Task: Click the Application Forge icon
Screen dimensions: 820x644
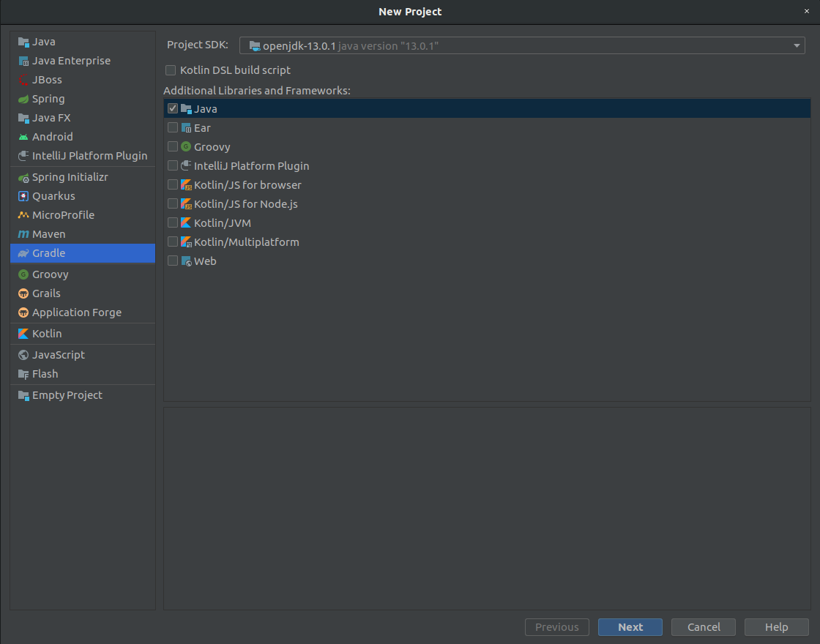Action: 23,312
